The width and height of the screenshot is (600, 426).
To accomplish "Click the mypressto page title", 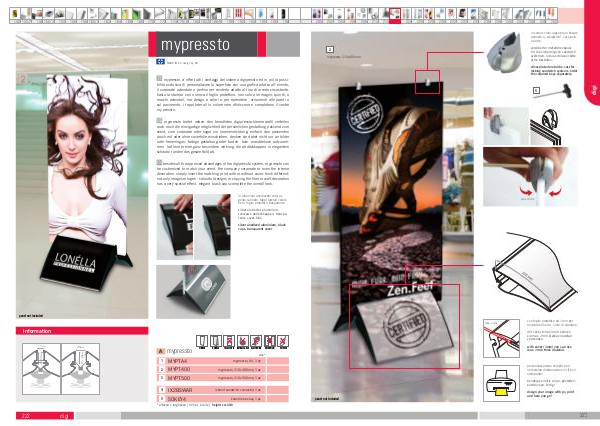I will click(195, 44).
